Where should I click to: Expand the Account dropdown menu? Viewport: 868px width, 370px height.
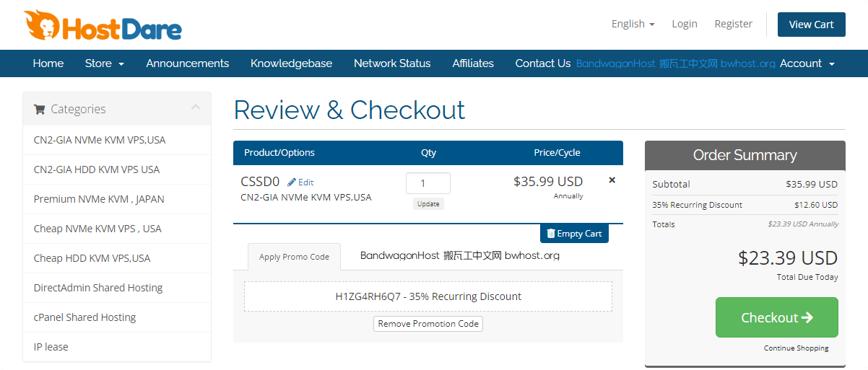[x=807, y=63]
